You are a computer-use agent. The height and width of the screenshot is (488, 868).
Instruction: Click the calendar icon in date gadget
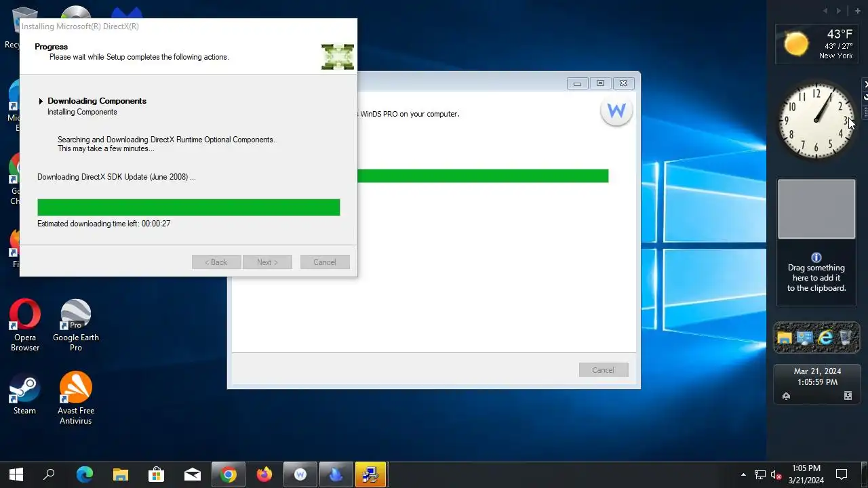(x=848, y=396)
